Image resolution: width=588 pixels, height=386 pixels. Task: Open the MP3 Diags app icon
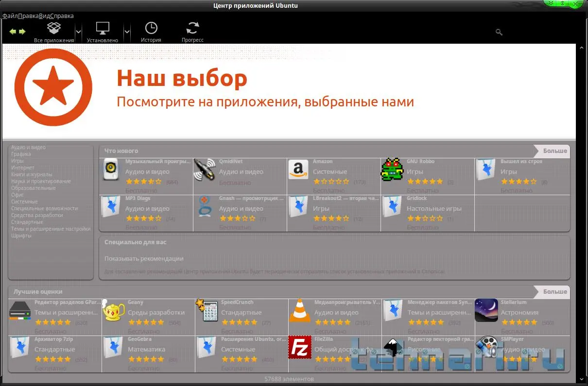110,206
